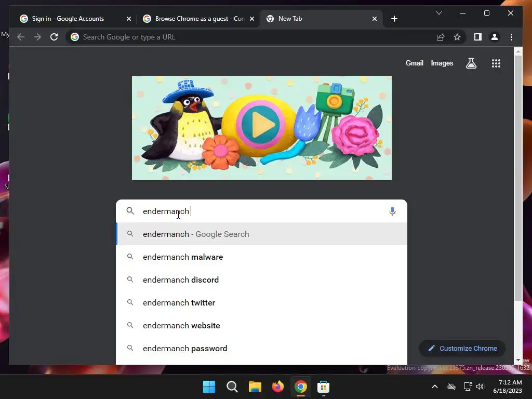Launch Firefox from the taskbar
532x399 pixels.
click(277, 387)
